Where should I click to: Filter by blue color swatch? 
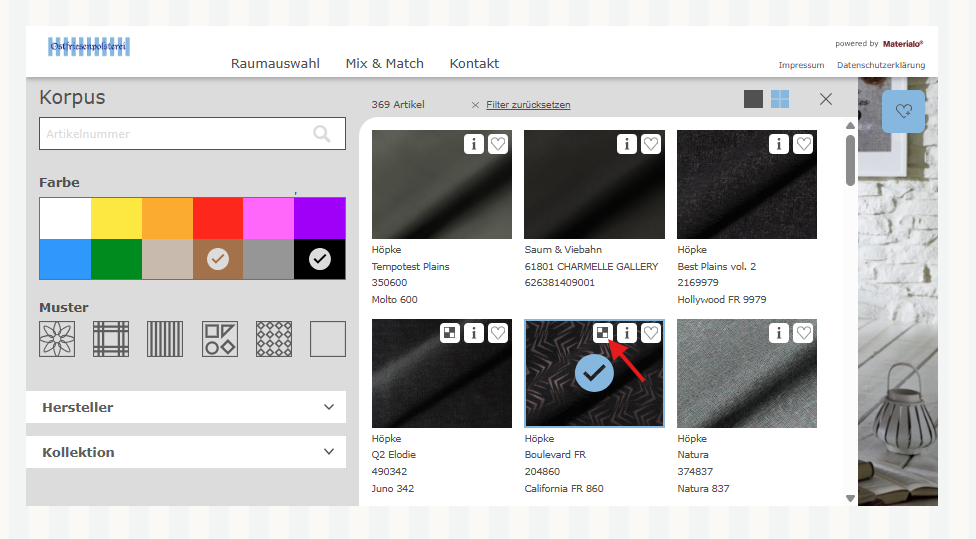click(65, 259)
